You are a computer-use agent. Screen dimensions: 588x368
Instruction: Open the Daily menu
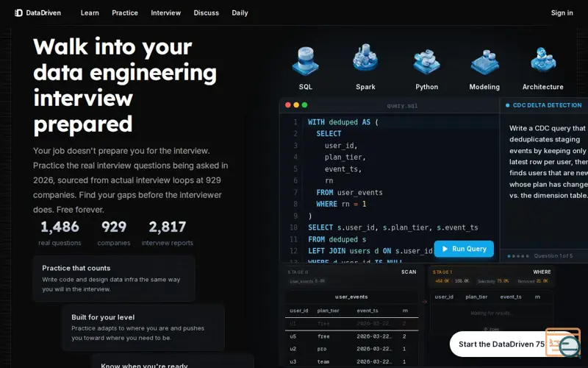tap(240, 13)
